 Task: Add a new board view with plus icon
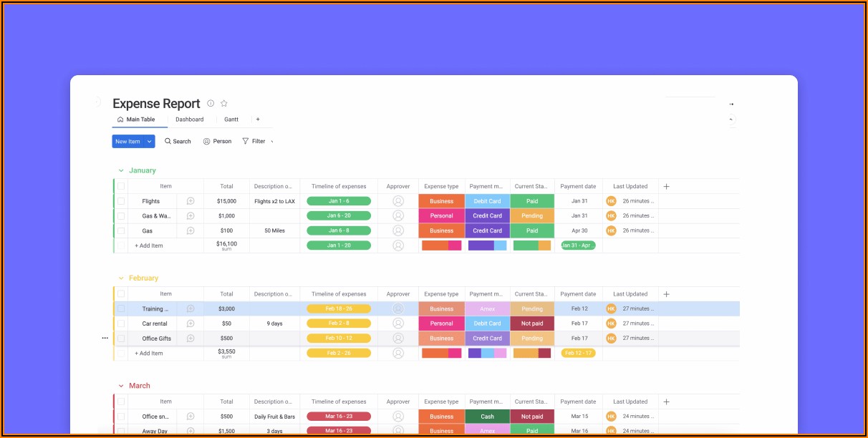(258, 120)
